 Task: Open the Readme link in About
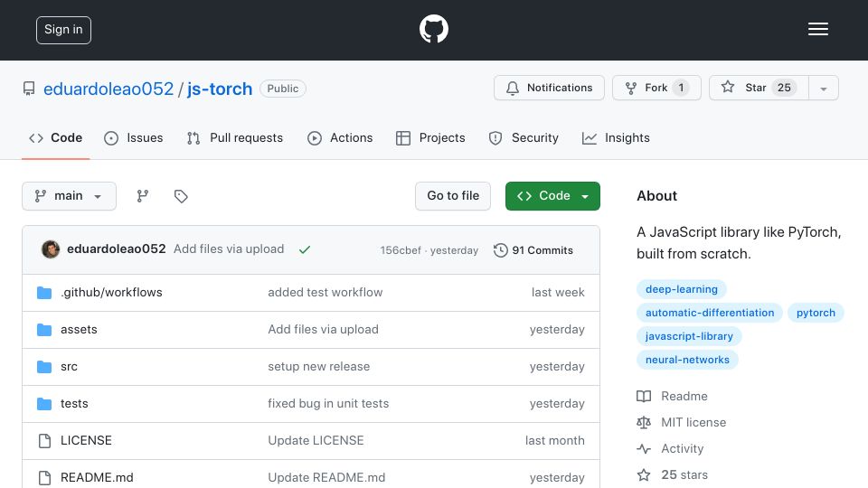pyautogui.click(x=684, y=396)
